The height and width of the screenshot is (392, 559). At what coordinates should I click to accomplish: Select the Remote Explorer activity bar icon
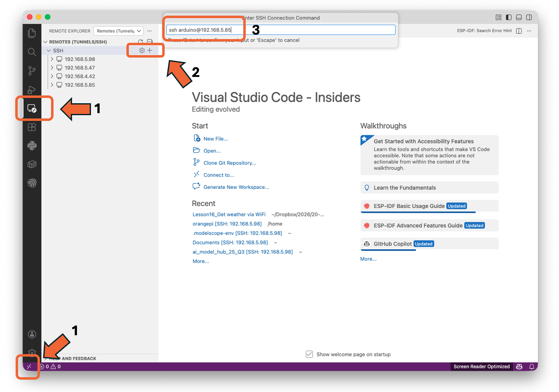pos(32,108)
